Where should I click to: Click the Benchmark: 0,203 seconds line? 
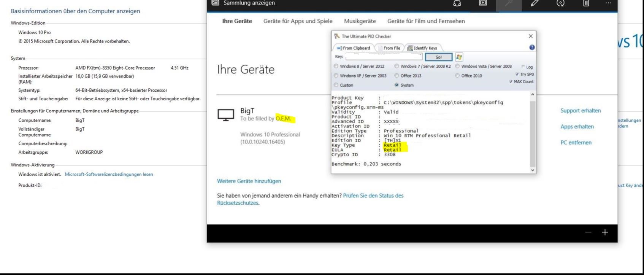point(366,164)
